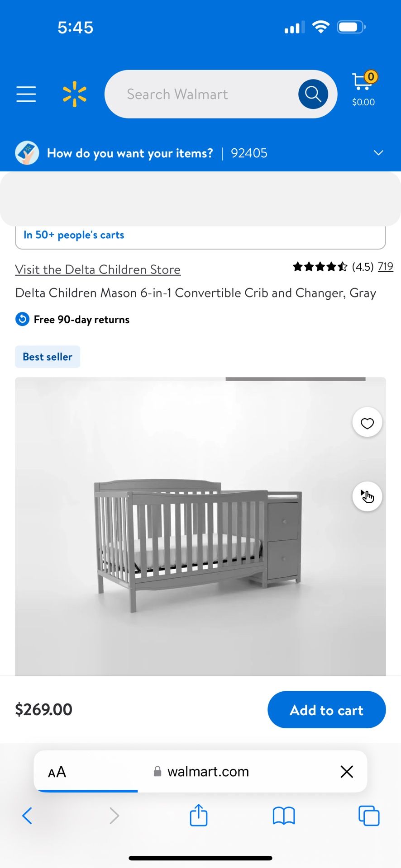Open the interactive 360 view icon

pos(367,496)
